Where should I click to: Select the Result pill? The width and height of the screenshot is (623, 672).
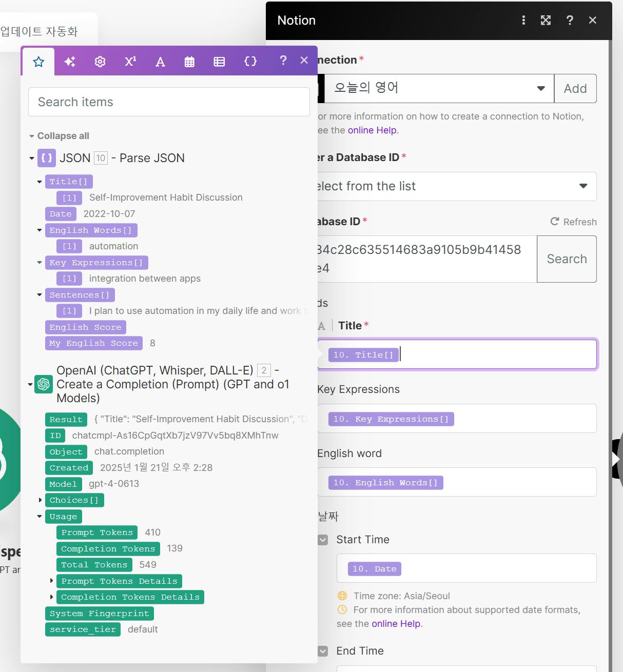point(66,420)
